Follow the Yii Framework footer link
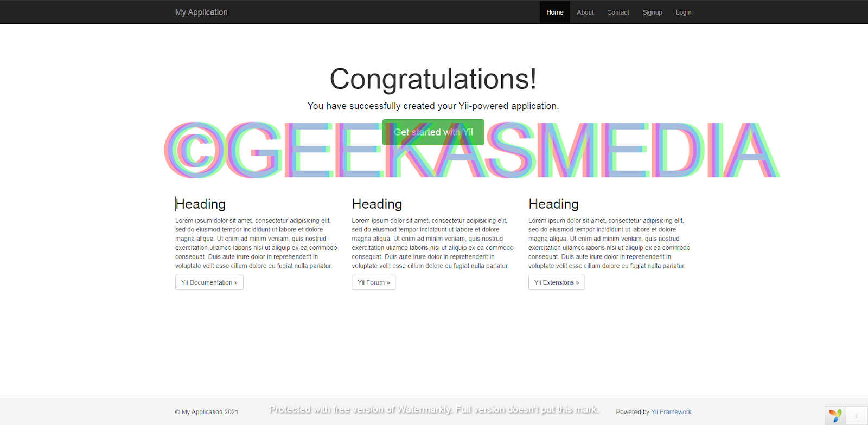The image size is (868, 425). point(671,412)
